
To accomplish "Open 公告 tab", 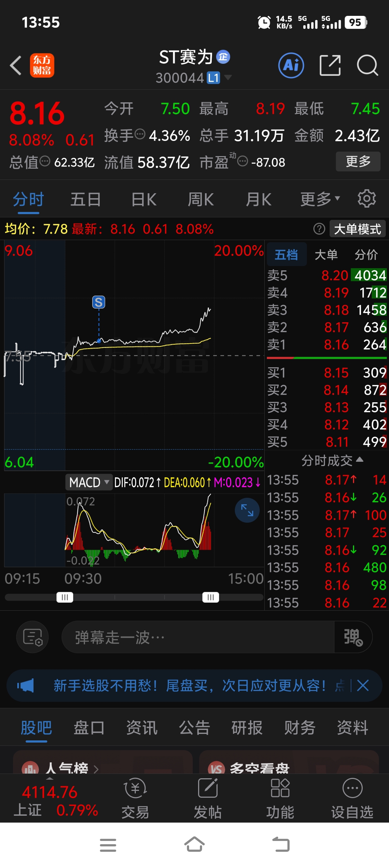I will (x=194, y=727).
